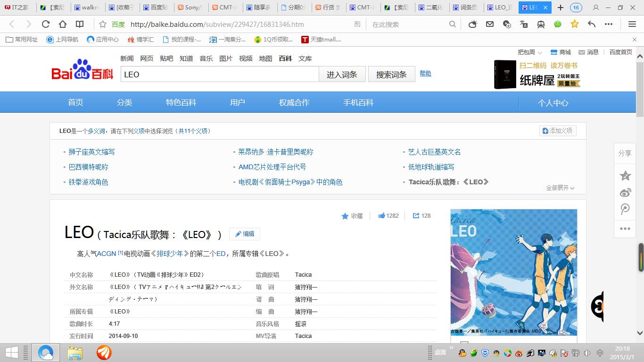Viewport: 644px width, 362px height.
Task: Click the browser address bar URL
Action: (217, 24)
